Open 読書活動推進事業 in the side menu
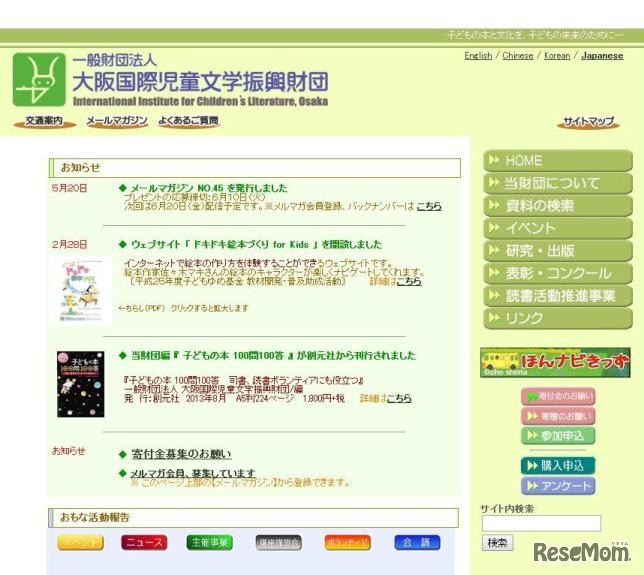This screenshot has width=644, height=575. click(558, 296)
